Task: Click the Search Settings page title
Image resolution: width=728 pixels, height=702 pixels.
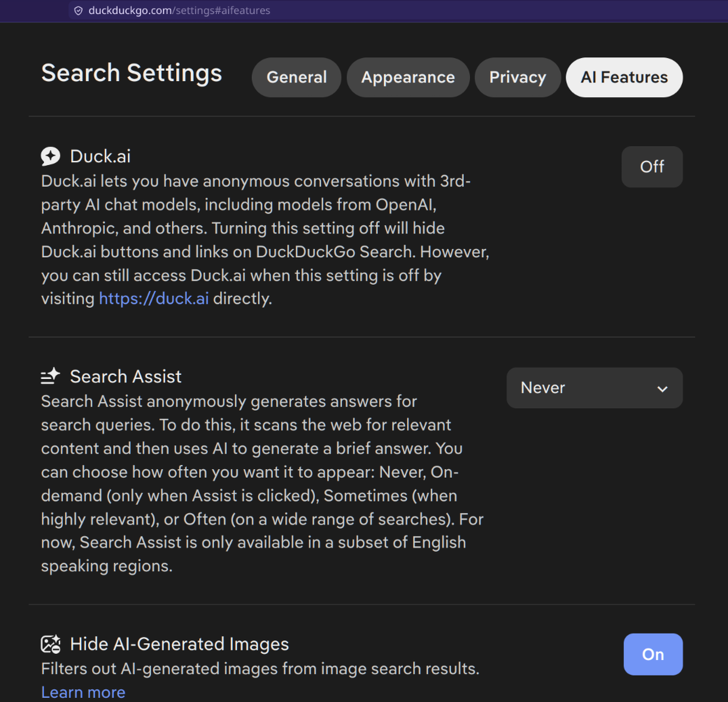Action: tap(132, 73)
